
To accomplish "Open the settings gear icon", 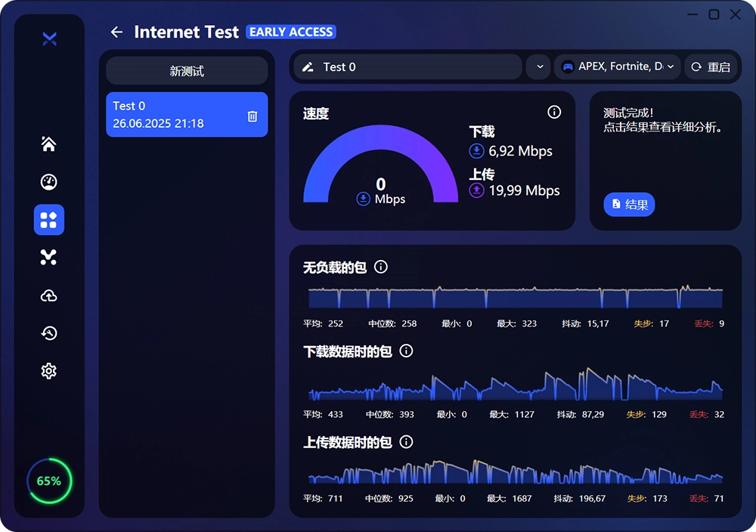I will pyautogui.click(x=48, y=371).
